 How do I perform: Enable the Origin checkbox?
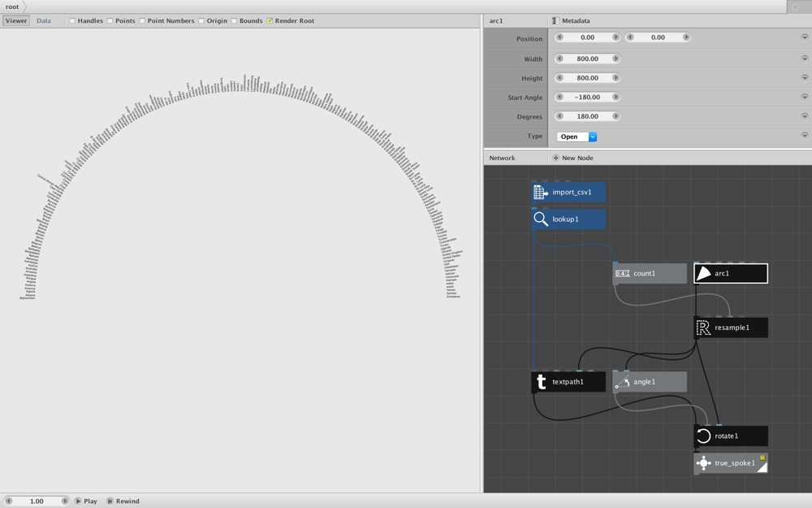coord(201,21)
